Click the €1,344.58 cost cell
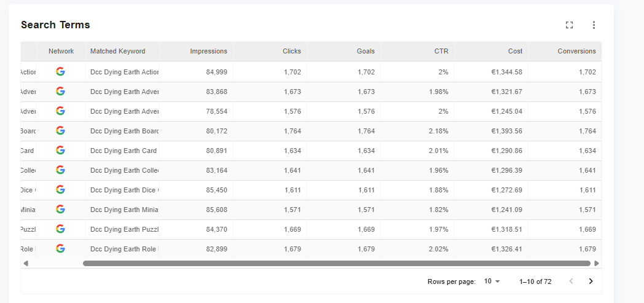The image size is (644, 303). coord(491,72)
